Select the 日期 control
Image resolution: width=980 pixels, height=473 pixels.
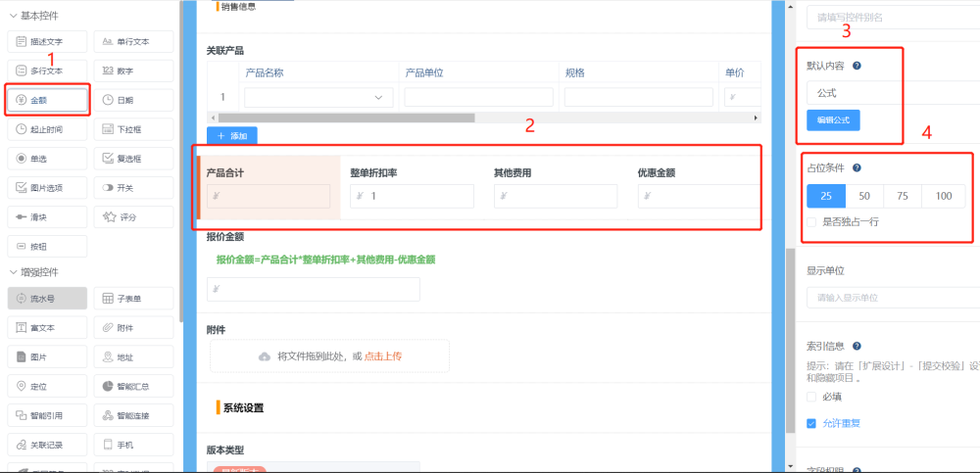tap(133, 100)
